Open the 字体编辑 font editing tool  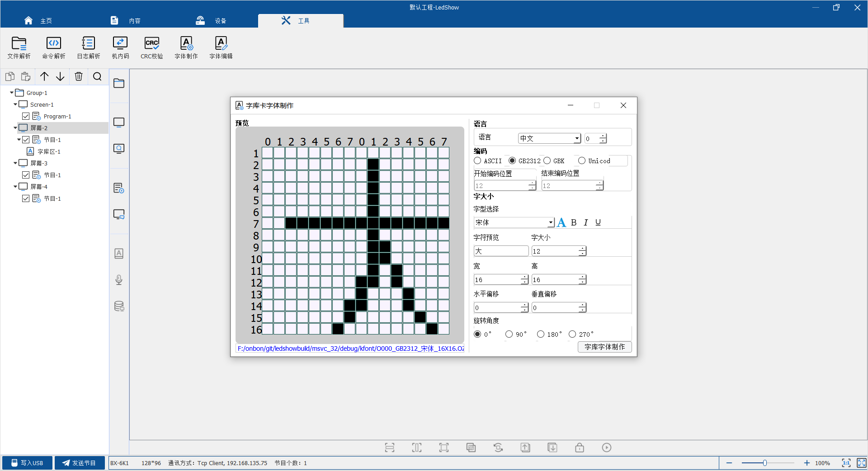221,47
